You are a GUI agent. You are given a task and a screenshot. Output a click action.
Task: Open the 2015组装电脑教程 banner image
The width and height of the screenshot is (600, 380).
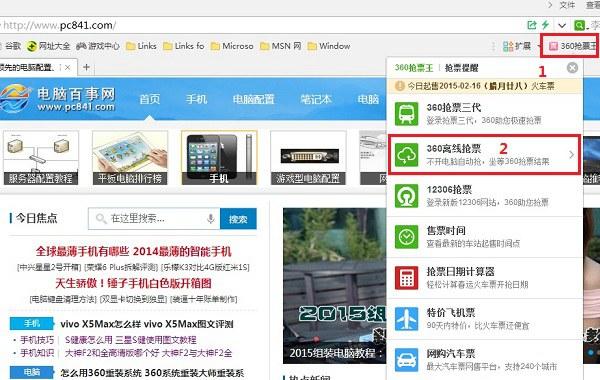[335, 285]
